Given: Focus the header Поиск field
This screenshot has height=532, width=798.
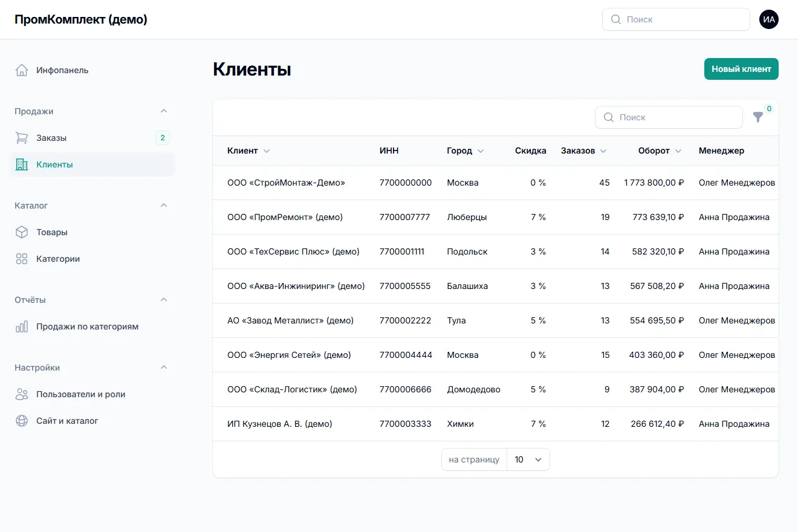Looking at the screenshot, I should click(676, 19).
